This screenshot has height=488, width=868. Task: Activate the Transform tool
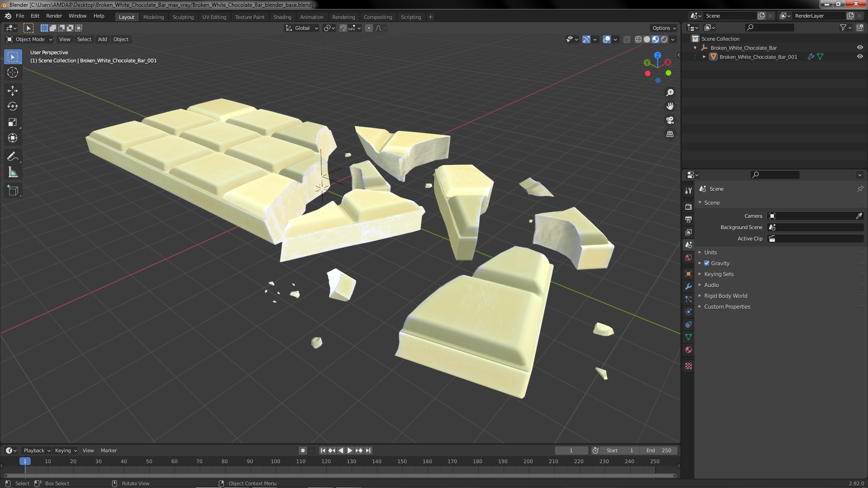13,138
